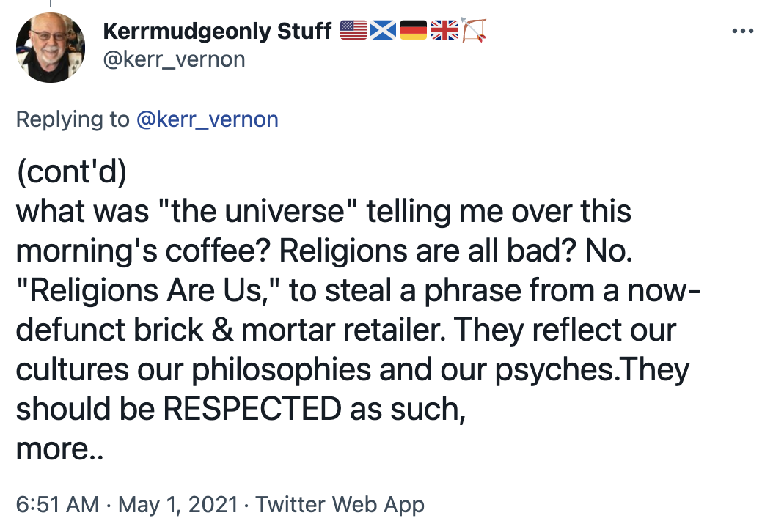Click the German flag emoji
Viewport: 773px width, 532px height.
[413, 31]
